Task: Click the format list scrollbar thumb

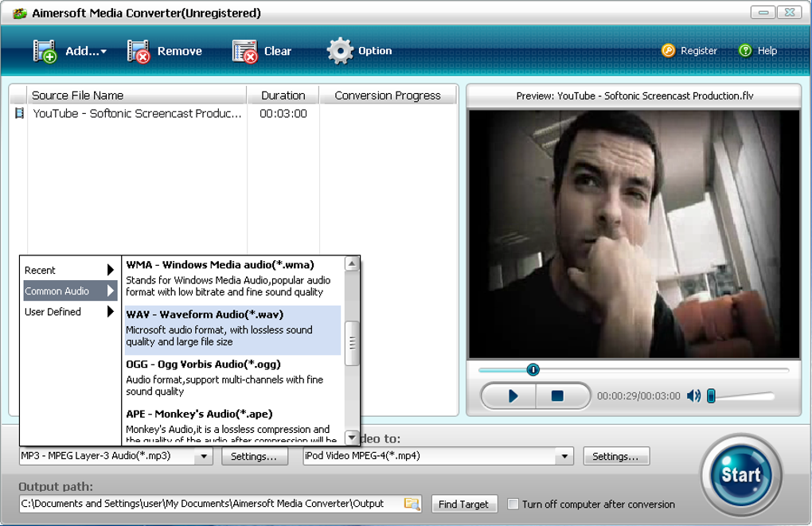Action: [x=352, y=343]
